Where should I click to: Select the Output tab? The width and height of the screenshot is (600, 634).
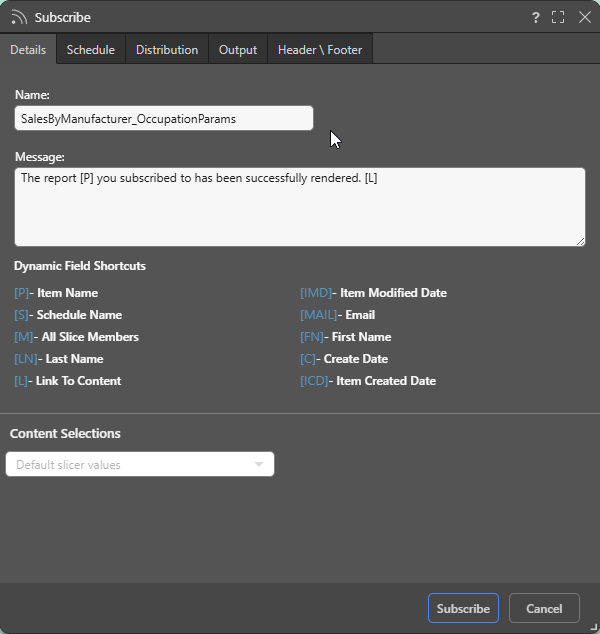click(238, 50)
